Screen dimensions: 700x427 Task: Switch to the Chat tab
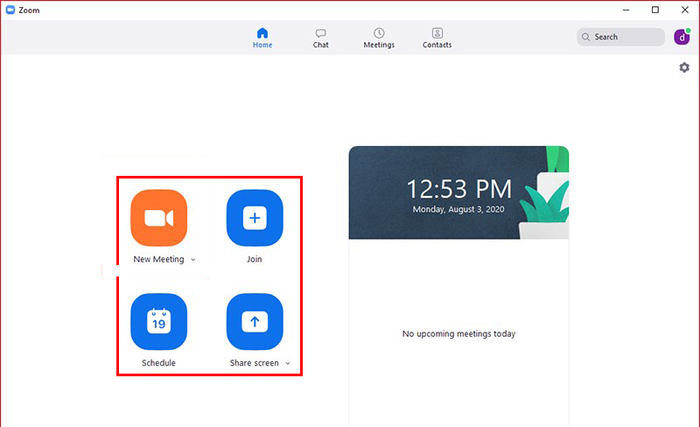pos(321,38)
